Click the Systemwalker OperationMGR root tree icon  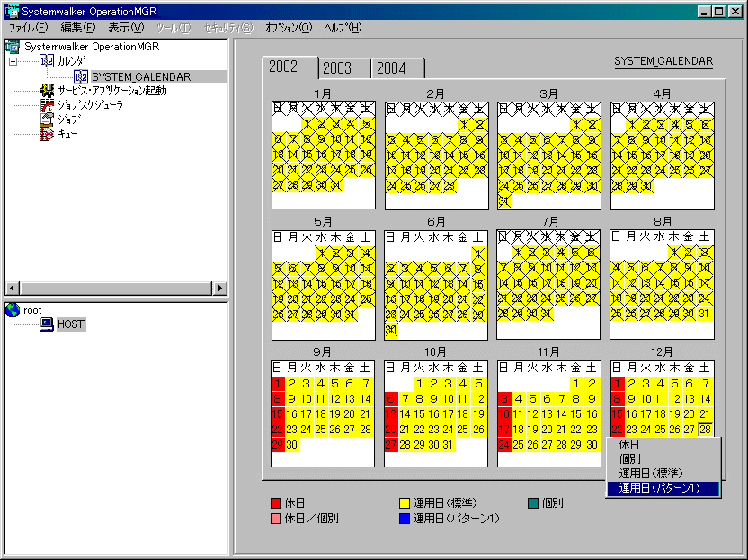click(13, 46)
